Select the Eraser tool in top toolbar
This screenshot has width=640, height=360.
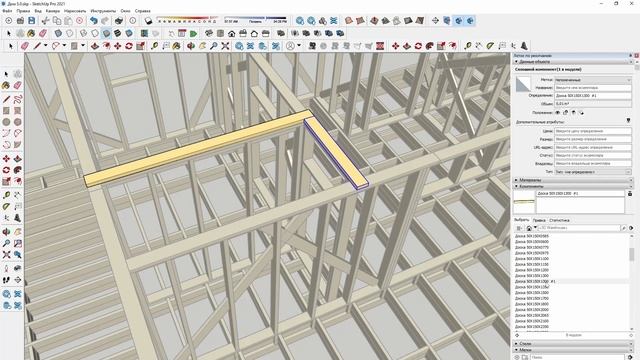(x=25, y=46)
